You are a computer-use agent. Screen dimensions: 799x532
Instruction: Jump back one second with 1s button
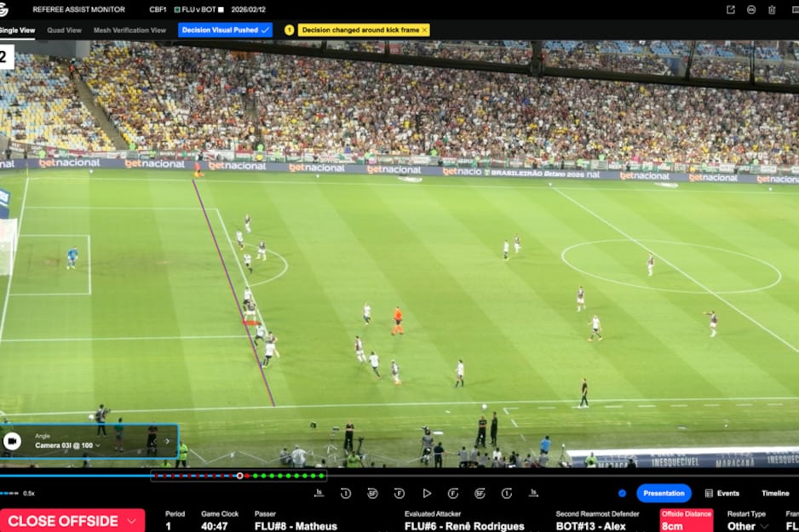319,493
